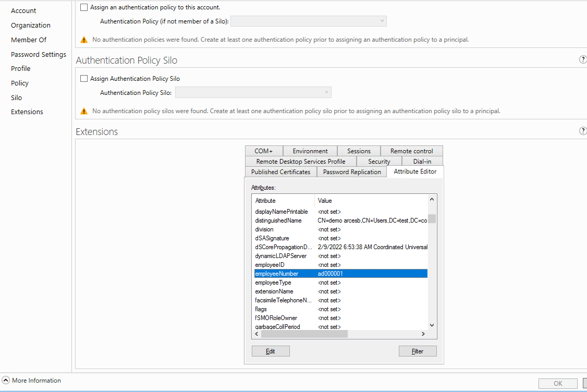
Task: Click vertical scrollbar thumb in attributes list
Action: pos(432,218)
